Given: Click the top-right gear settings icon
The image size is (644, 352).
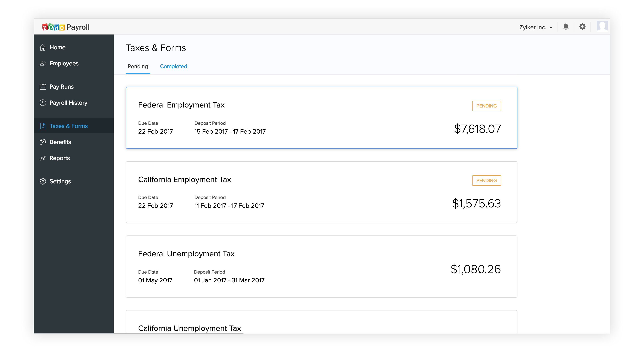Looking at the screenshot, I should [x=582, y=27].
